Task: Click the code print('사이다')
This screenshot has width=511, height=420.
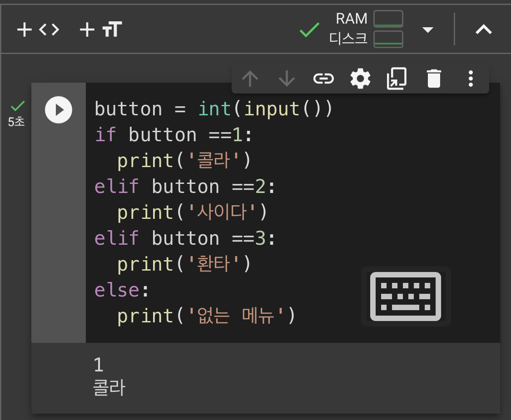Action: click(x=192, y=212)
